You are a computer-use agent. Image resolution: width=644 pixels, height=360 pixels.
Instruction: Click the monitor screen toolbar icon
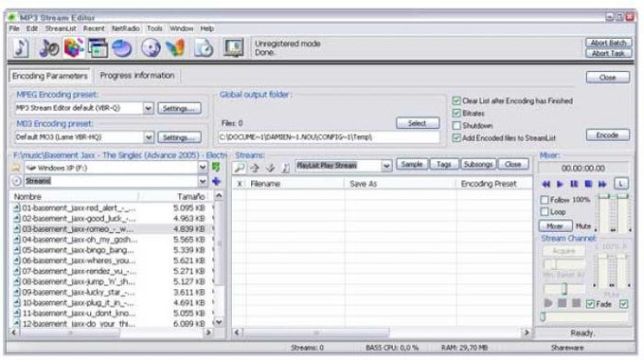[234, 47]
